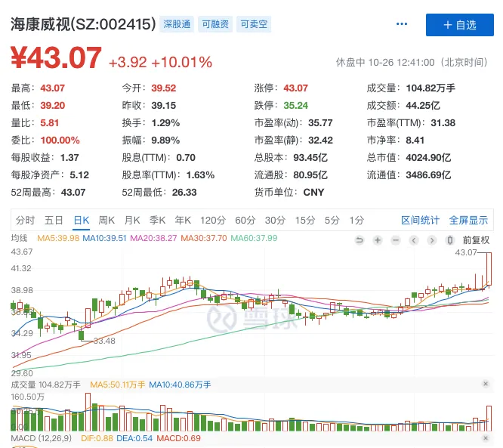
Task: Open the 120分 interval tab
Action: [213, 221]
